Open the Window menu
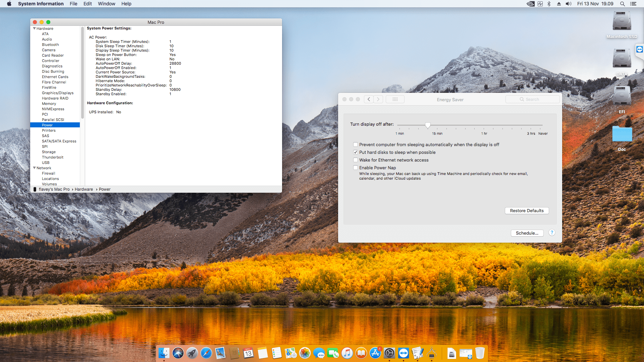 (x=106, y=4)
